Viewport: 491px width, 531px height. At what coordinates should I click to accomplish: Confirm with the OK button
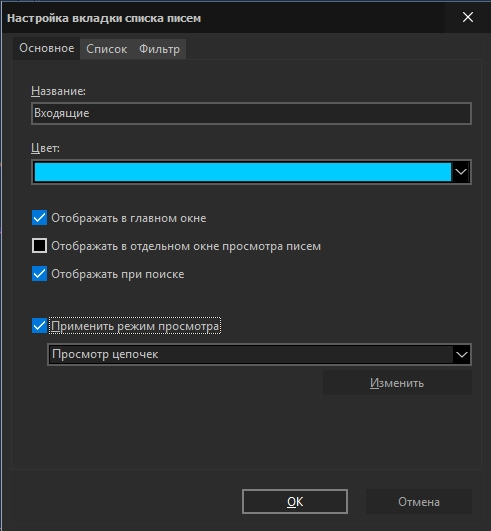tap(295, 502)
